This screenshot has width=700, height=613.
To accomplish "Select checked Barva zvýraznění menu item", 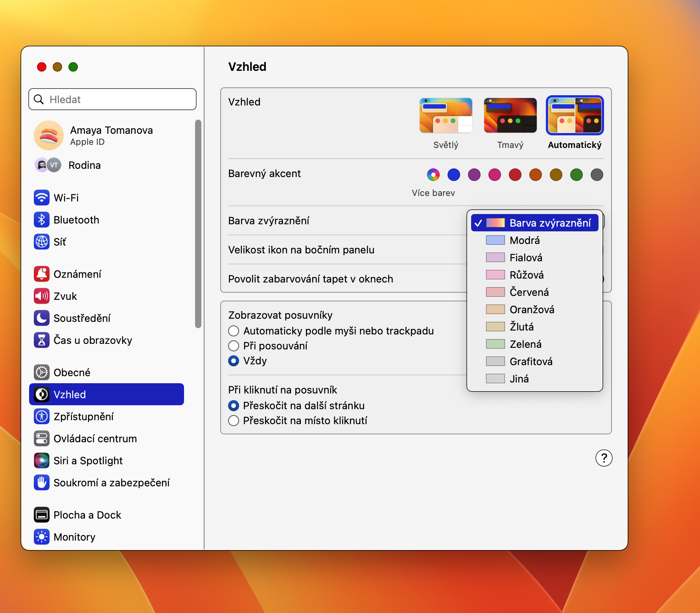I will (534, 223).
